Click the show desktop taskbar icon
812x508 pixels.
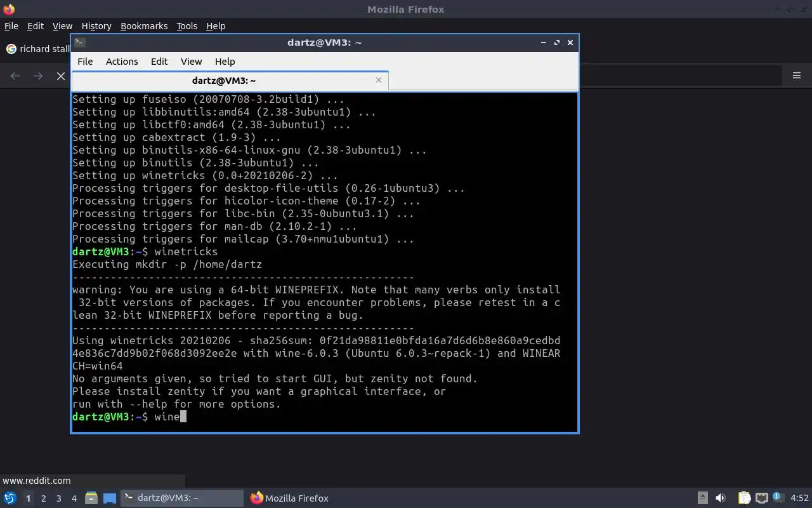click(x=110, y=498)
